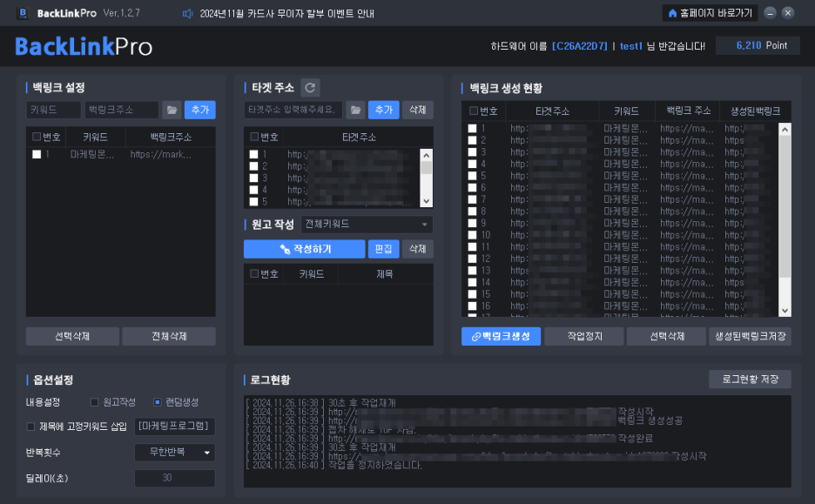Screen dimensions: 815x504
Task: Click 추가 button in backlink settings
Action: pyautogui.click(x=200, y=110)
